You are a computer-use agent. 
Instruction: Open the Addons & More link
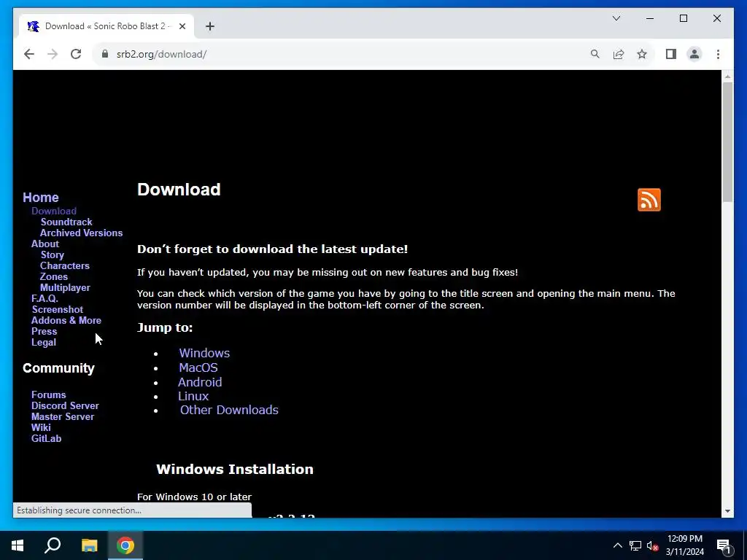(x=66, y=321)
